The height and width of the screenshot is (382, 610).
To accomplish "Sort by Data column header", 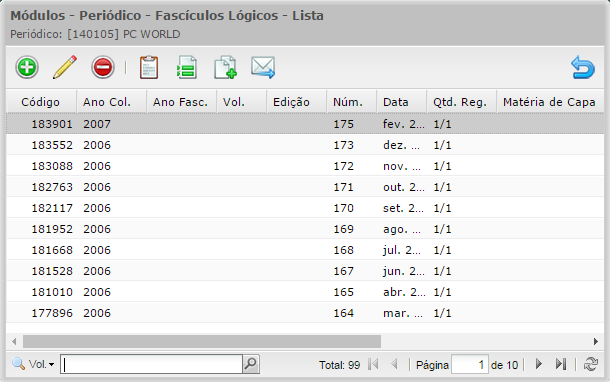I will tap(402, 102).
